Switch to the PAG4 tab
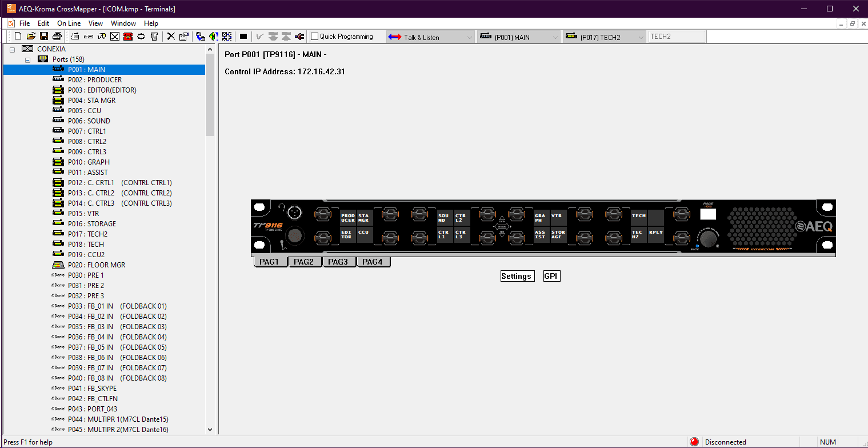The image size is (868, 448). click(373, 262)
